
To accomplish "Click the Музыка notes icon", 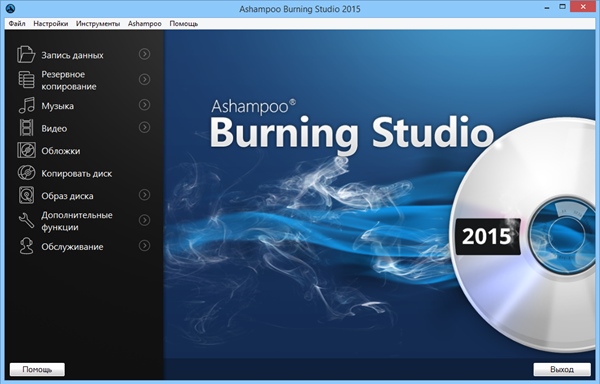I will tap(26, 105).
